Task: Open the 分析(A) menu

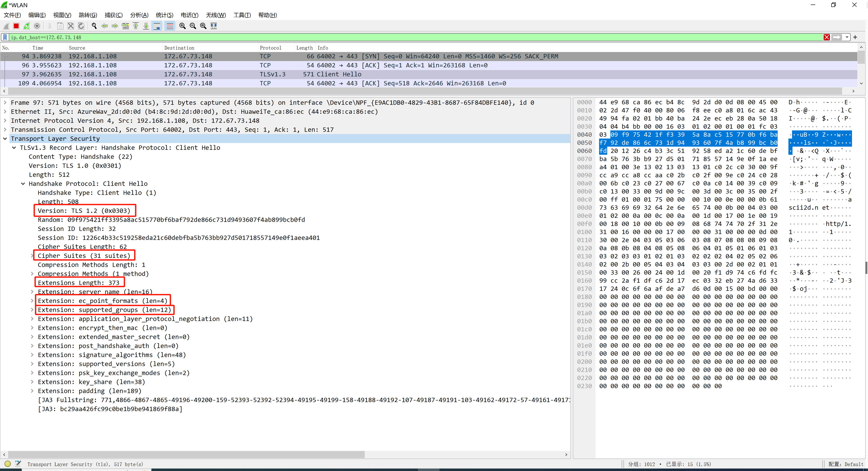Action: pyautogui.click(x=139, y=15)
